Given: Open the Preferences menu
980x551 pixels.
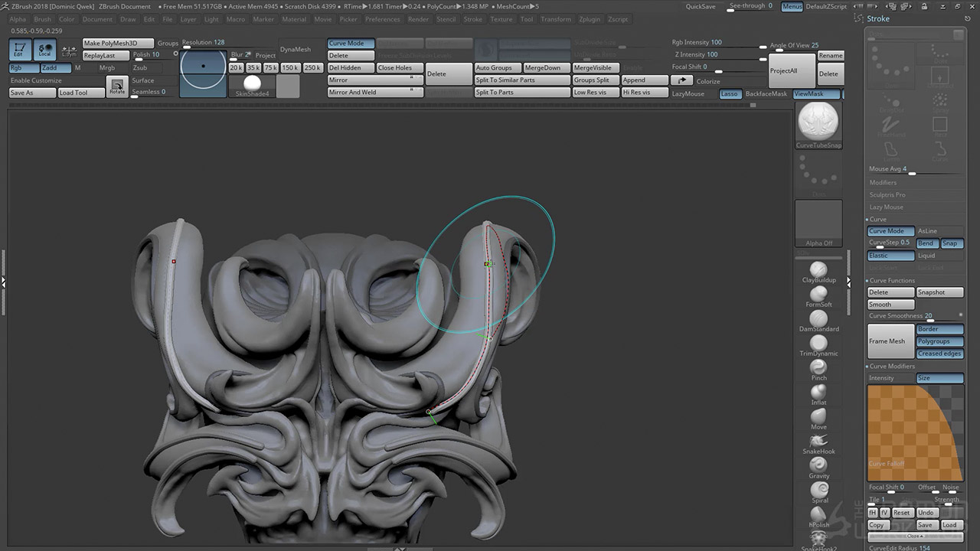Looking at the screenshot, I should tap(382, 19).
